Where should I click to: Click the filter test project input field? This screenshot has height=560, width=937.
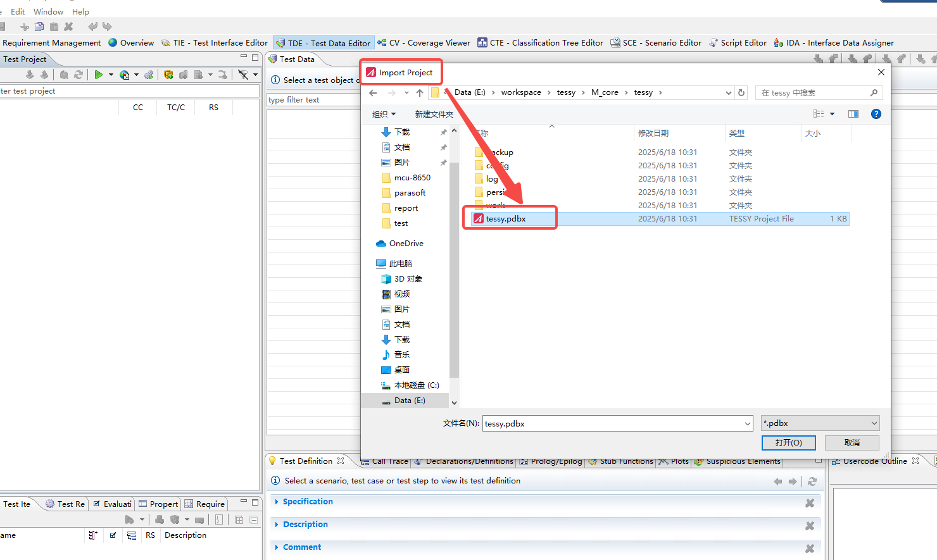[x=129, y=91]
